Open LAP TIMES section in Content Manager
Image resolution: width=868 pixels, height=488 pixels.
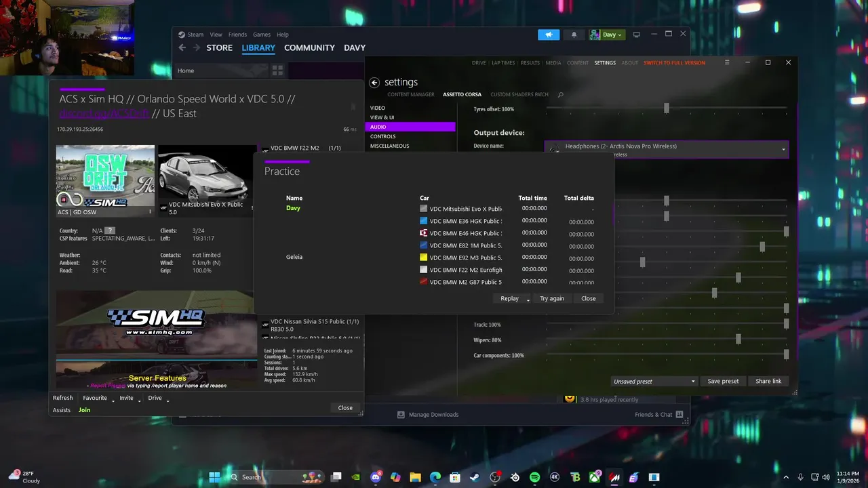click(503, 62)
